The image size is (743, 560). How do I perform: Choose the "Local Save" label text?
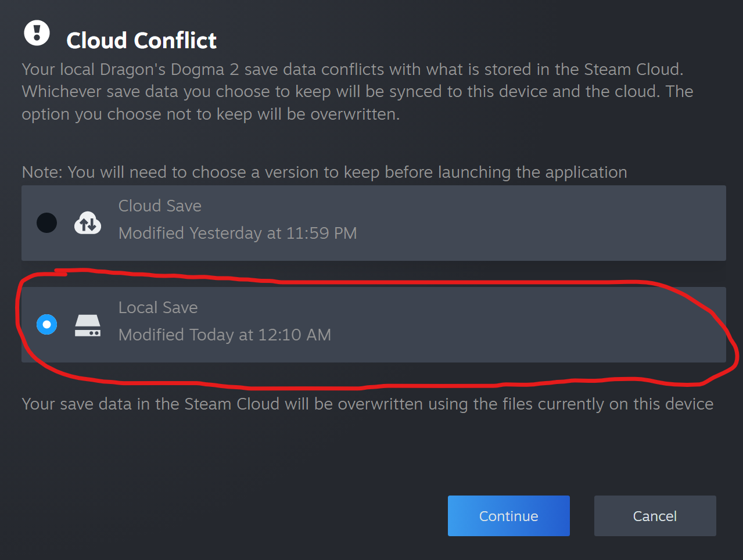pos(158,308)
